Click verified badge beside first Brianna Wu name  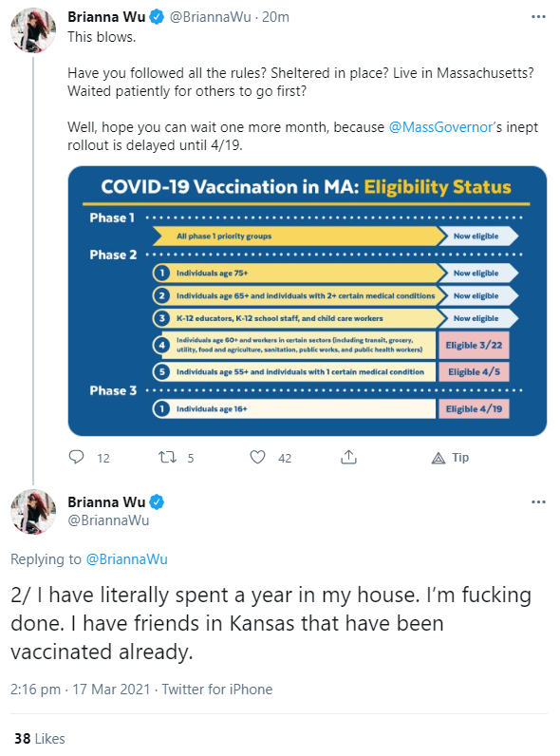click(x=157, y=17)
